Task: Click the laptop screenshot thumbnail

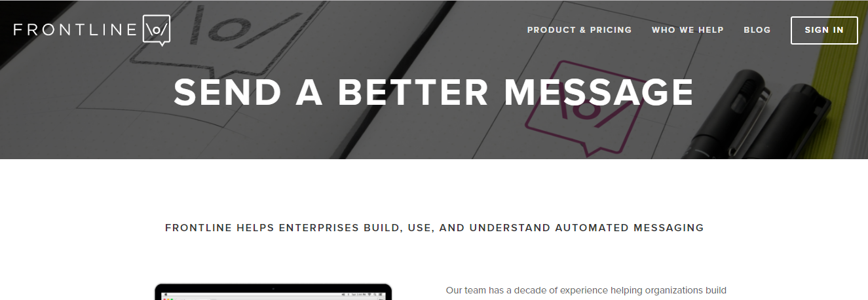Action: click(x=273, y=293)
